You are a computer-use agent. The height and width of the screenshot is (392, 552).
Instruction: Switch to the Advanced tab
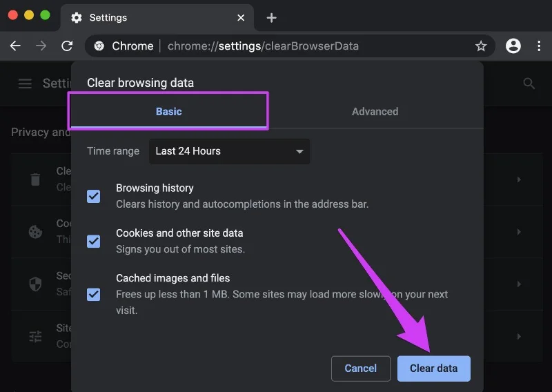point(375,111)
